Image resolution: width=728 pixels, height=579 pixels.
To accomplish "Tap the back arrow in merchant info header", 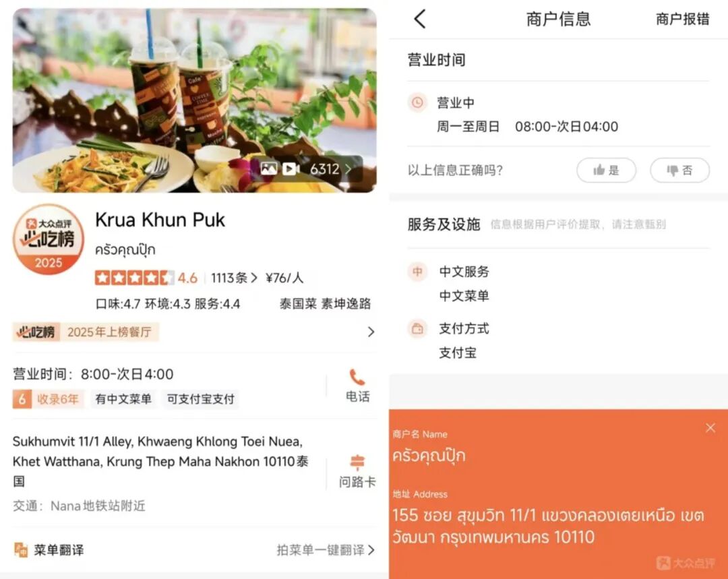I will tap(420, 19).
